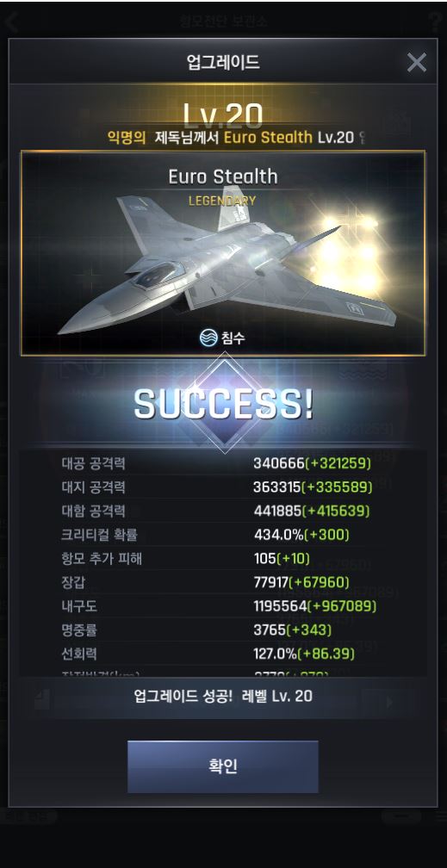Select the 대함 공격력 stat row

click(x=223, y=511)
